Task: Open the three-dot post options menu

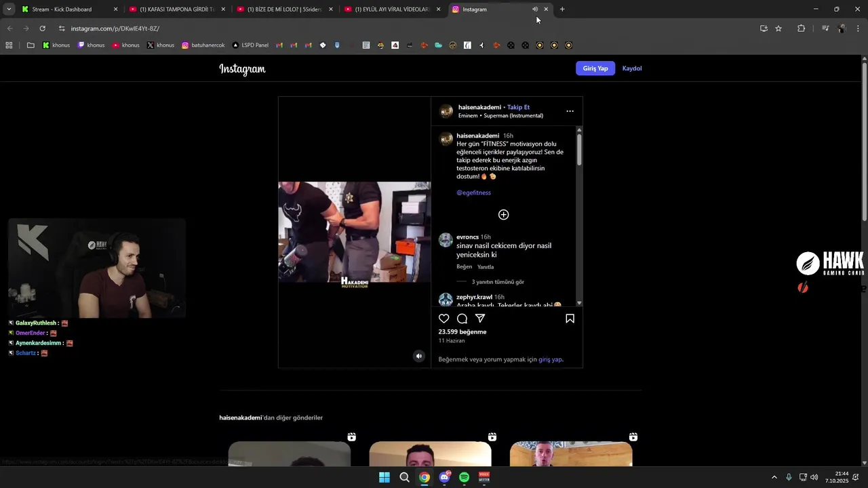Action: [570, 111]
